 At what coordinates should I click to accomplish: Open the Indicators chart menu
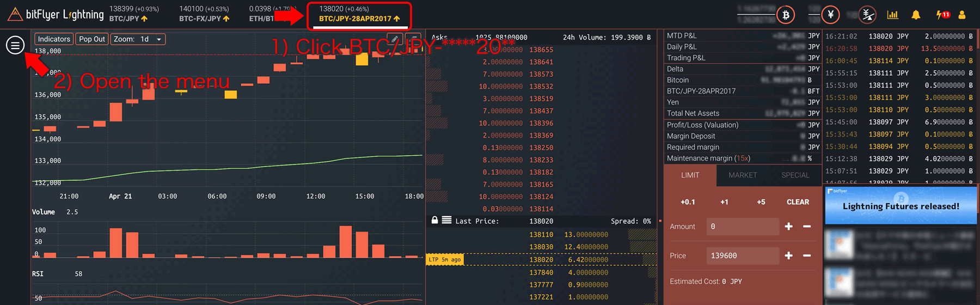54,39
